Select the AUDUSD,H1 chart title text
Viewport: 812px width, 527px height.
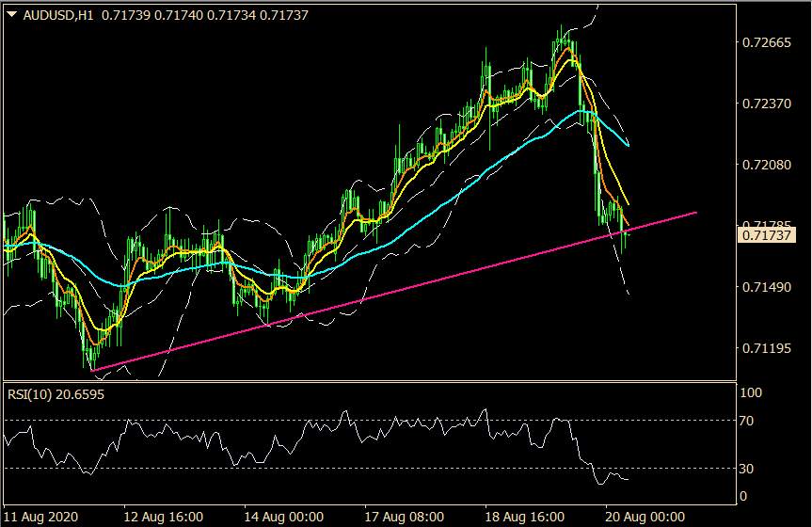pyautogui.click(x=58, y=16)
